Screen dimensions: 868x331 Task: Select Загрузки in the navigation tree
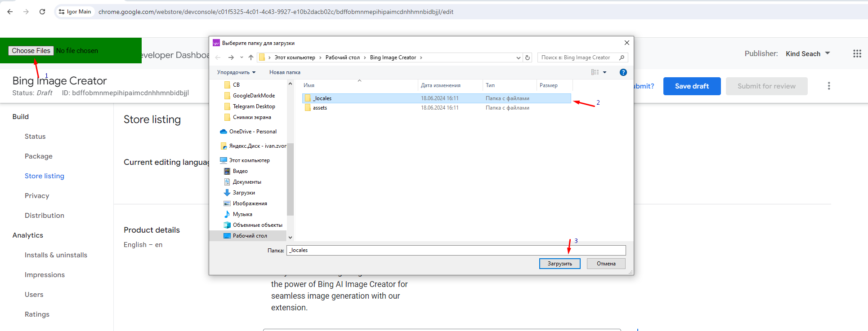coord(244,193)
